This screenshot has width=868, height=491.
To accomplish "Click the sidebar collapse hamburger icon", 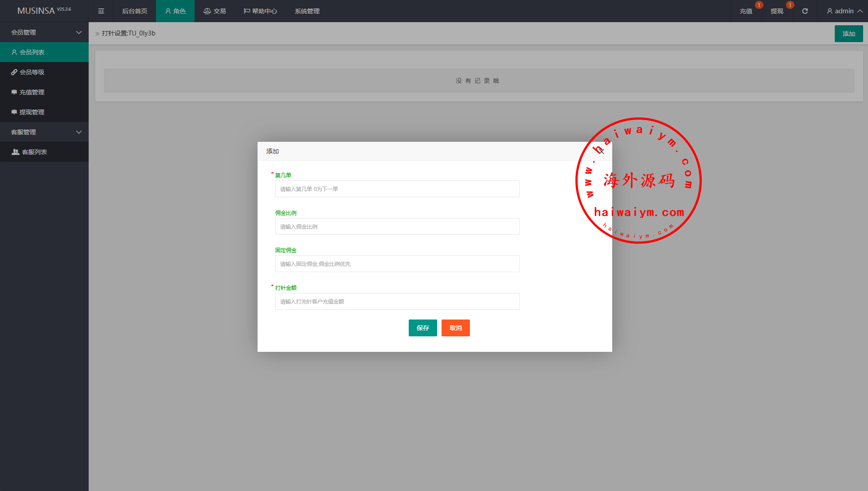I will pos(101,11).
